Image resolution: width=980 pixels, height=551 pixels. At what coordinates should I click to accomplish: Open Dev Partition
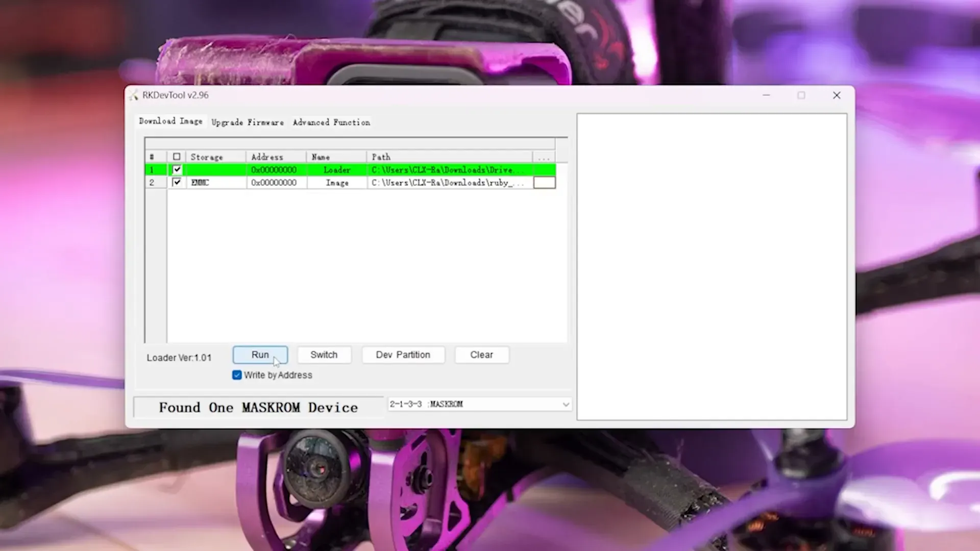403,355
